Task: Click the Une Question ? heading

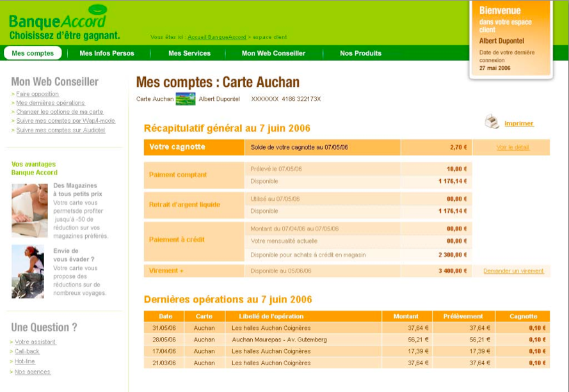Action: click(x=44, y=327)
